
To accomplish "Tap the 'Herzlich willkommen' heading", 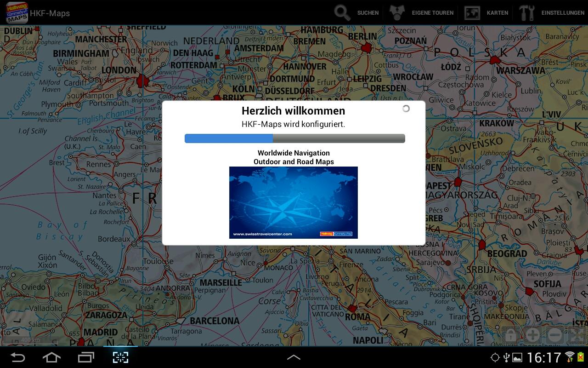I will [294, 111].
